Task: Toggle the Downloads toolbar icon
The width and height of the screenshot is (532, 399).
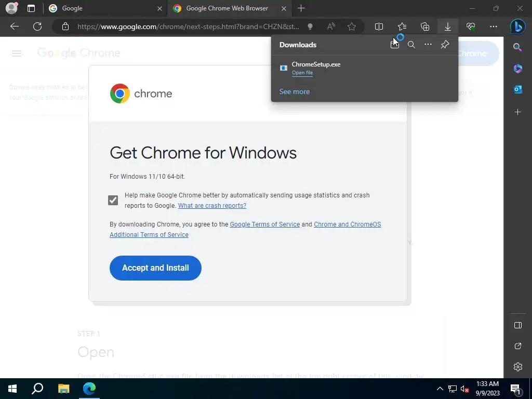Action: (448, 26)
